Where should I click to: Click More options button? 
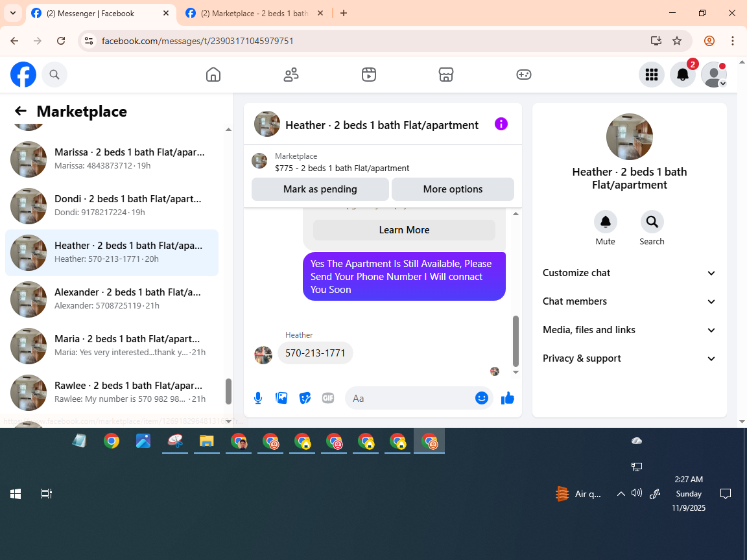click(453, 189)
